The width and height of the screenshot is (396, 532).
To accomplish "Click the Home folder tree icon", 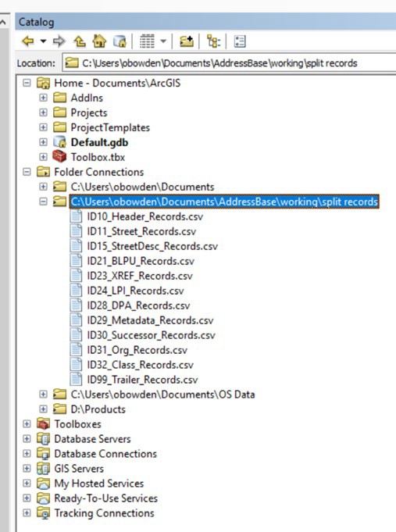I will tap(43, 83).
